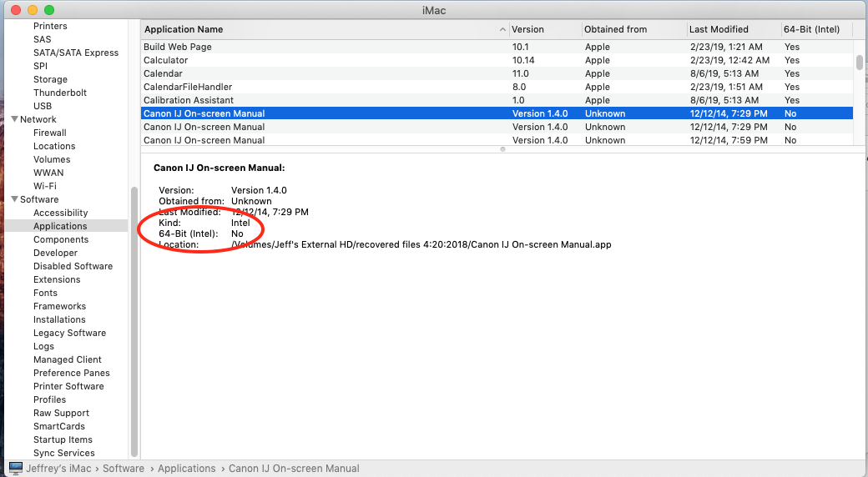Open Managed Client in sidebar
Viewport: 868px width, 477px height.
(x=68, y=359)
